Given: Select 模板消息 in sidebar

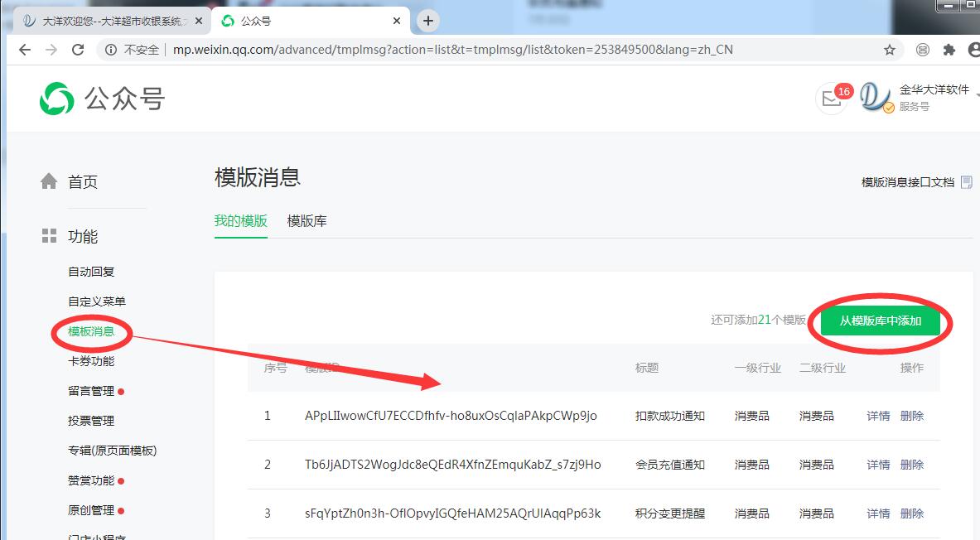Looking at the screenshot, I should [91, 331].
